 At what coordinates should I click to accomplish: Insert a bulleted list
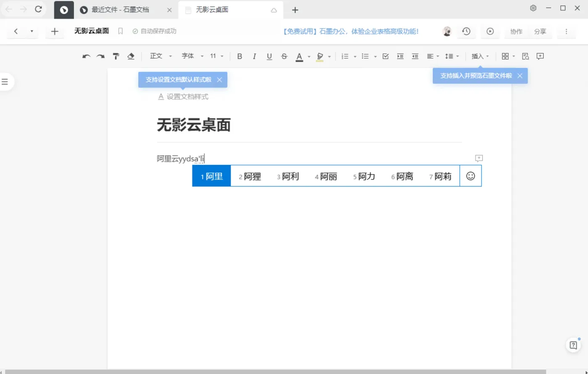click(x=365, y=56)
